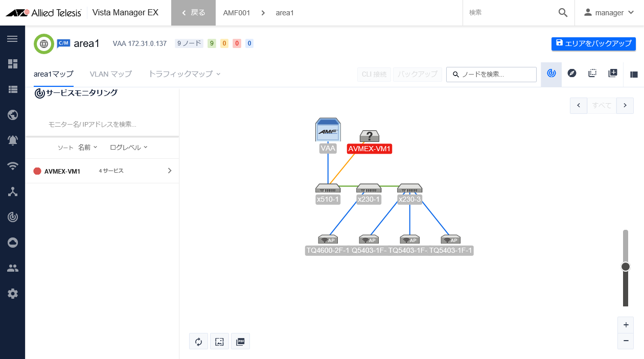Click the バックアップ toolbar button
Viewport: 644px width, 359px height.
pos(417,74)
